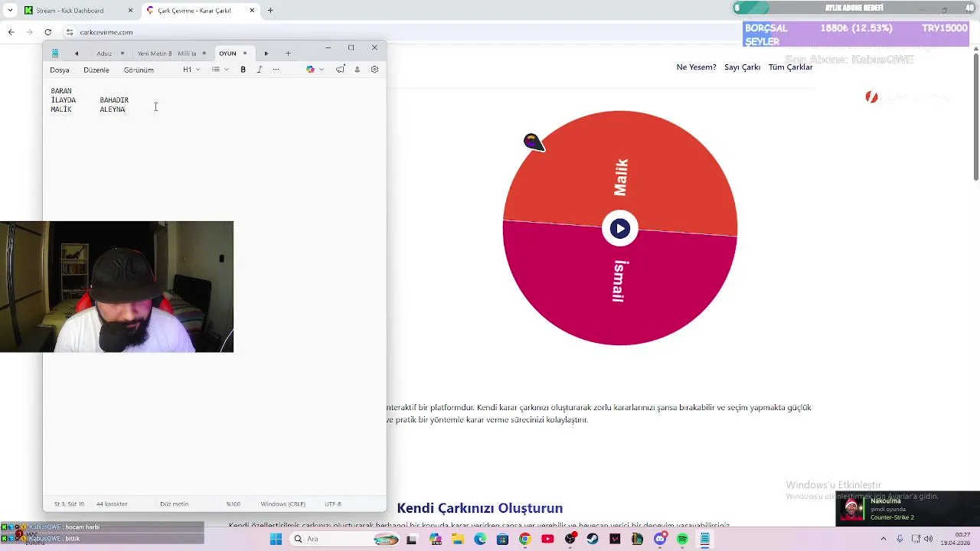
Task: Close the Çark Çevirme browser tab
Action: tap(252, 11)
